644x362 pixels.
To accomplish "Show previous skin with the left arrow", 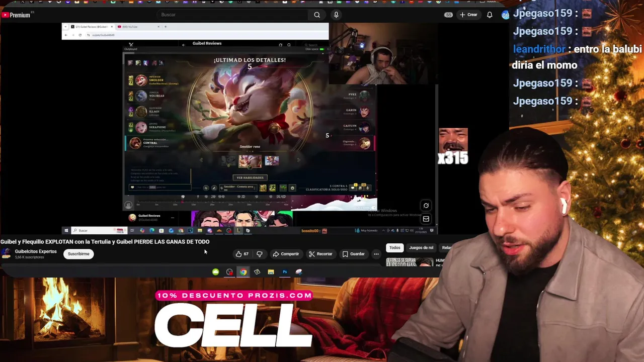I will [x=201, y=160].
